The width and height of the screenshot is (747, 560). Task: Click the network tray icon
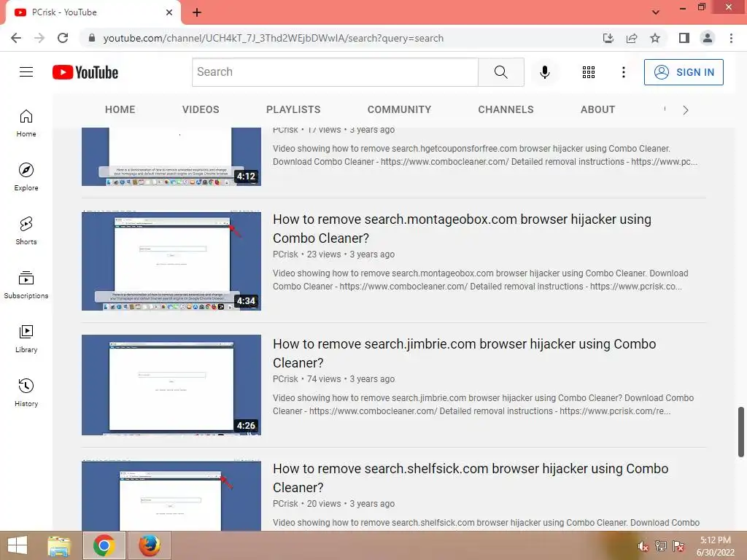[x=661, y=546]
